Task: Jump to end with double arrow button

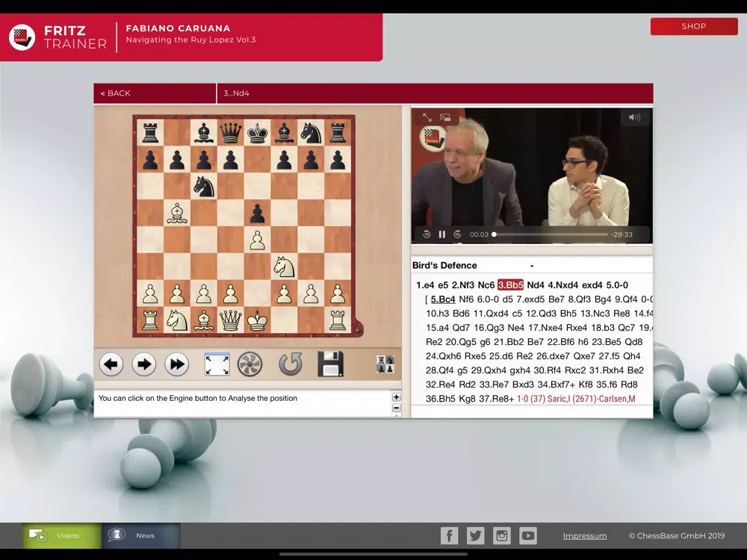Action: pyautogui.click(x=177, y=365)
